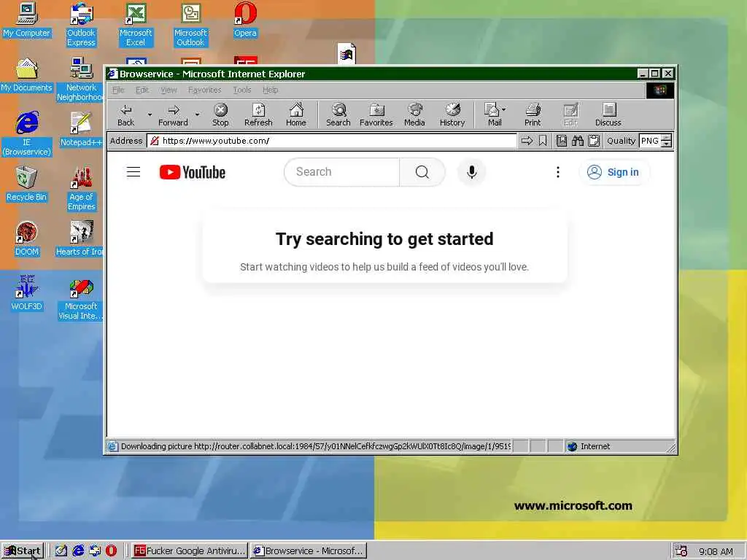
Task: Launch Outlook Express from quick launch
Action: click(x=95, y=551)
